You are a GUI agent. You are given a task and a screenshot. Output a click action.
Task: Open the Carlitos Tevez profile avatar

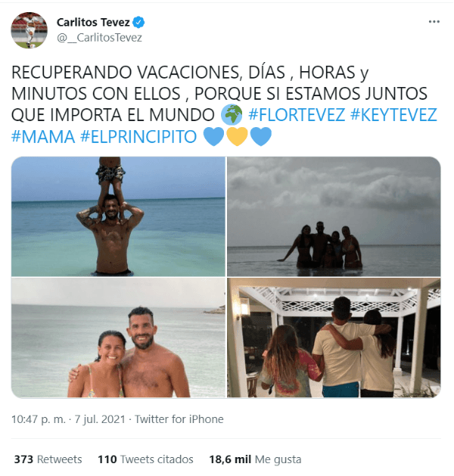coord(30,30)
